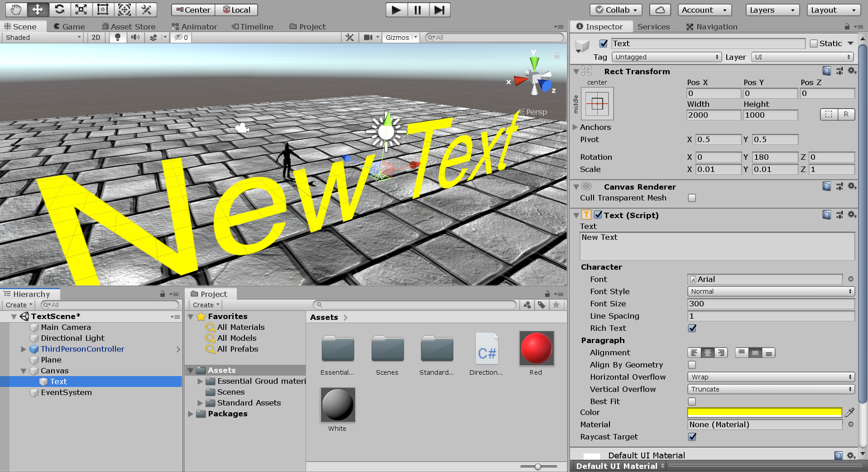Open Font object picker circle
Viewport: 868px width, 472px height.
coord(851,279)
